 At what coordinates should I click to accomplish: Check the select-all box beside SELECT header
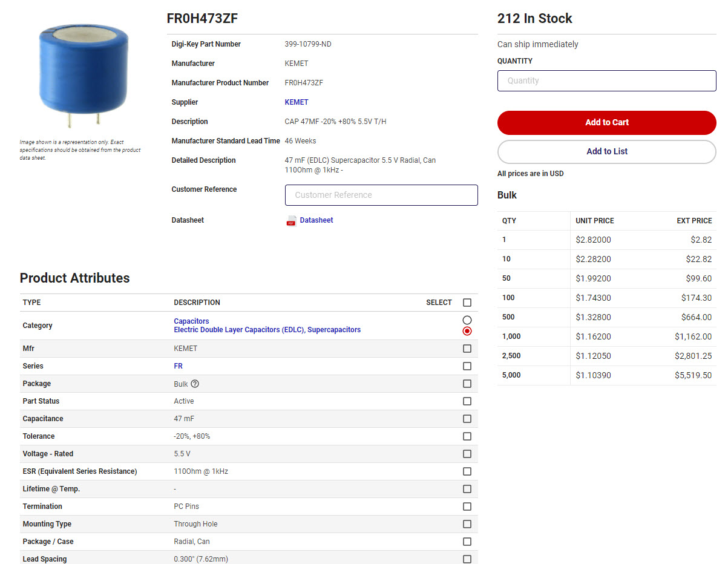tap(467, 303)
